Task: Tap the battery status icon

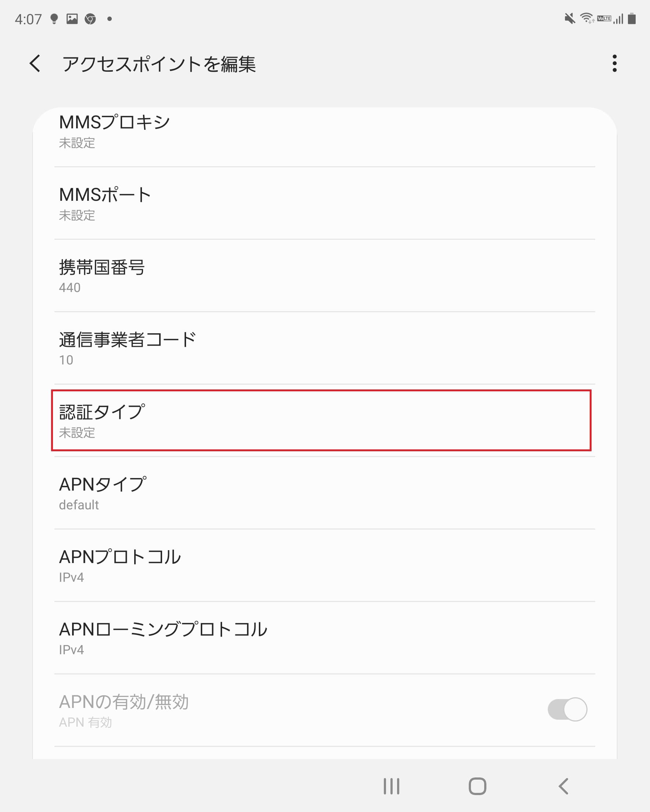Action: [x=632, y=18]
